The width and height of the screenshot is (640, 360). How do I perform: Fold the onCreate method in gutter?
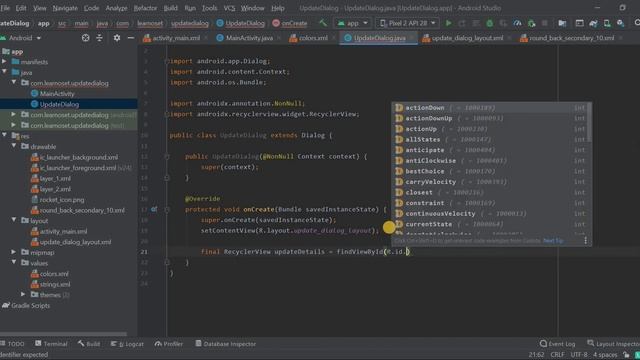[167, 209]
